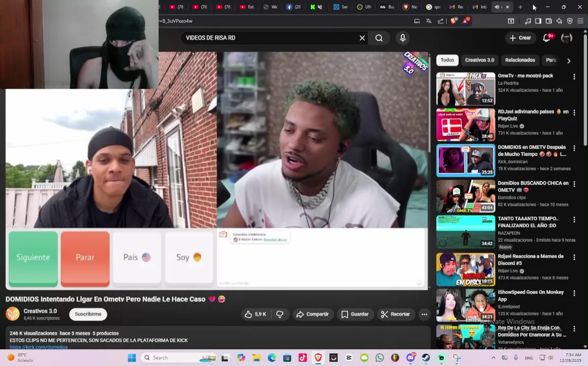Open Steam from the taskbar
The height and width of the screenshot is (366, 588).
pyautogui.click(x=425, y=358)
